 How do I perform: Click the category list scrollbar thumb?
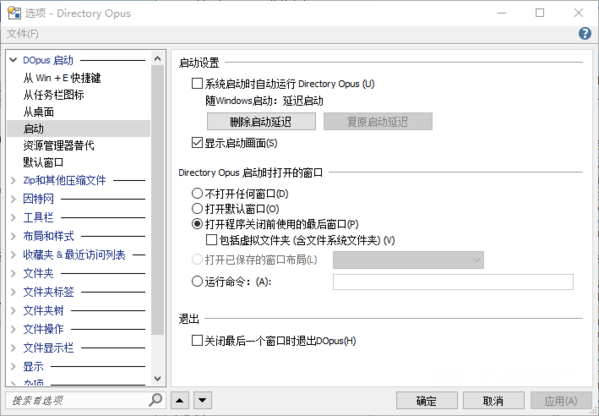(158, 200)
